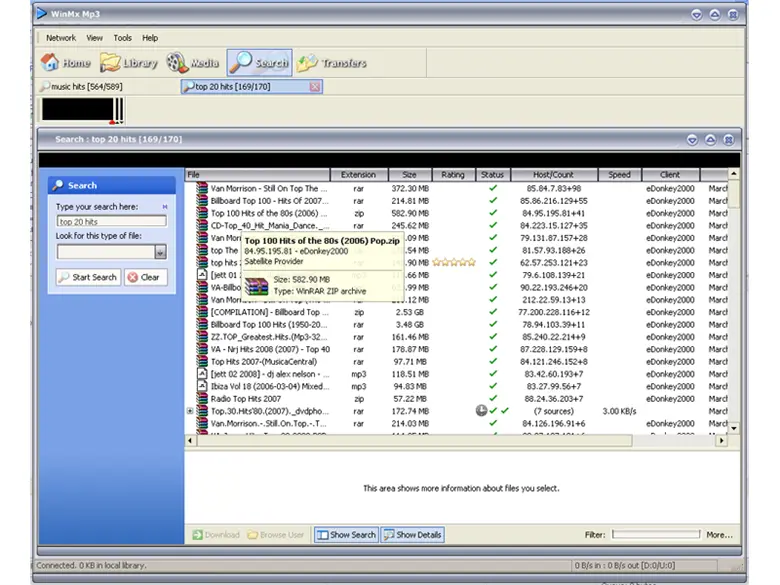Collapse the Search side panel pin
The height and width of the screenshot is (585, 780).
point(165,206)
